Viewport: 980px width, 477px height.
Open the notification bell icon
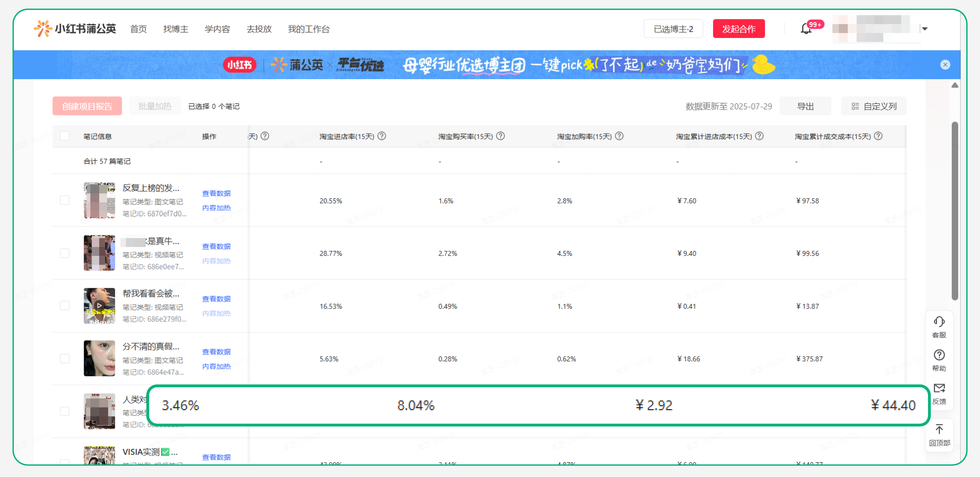click(806, 29)
